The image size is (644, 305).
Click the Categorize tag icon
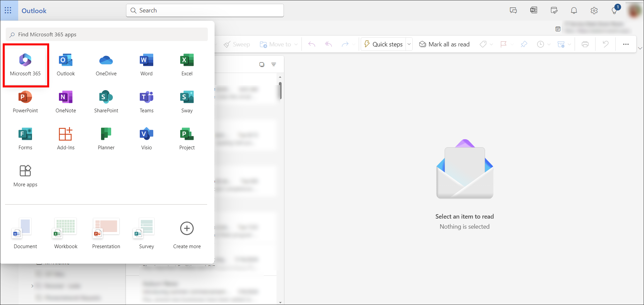[x=483, y=44]
